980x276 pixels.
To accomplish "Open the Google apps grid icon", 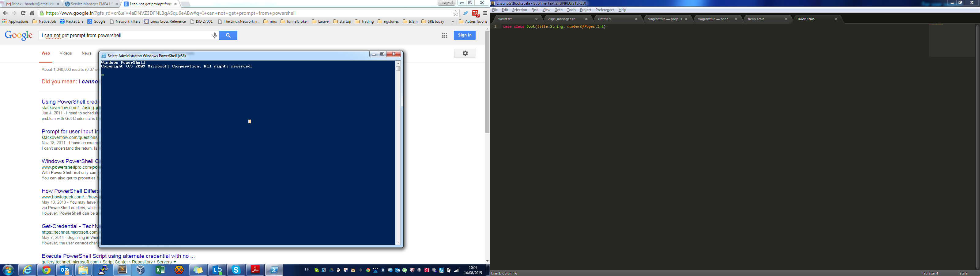I will tap(444, 36).
